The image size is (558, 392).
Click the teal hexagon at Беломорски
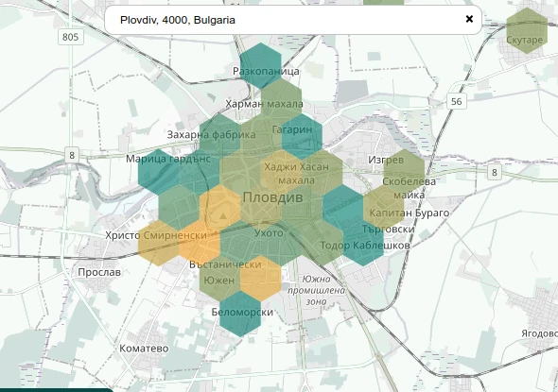coord(240,314)
